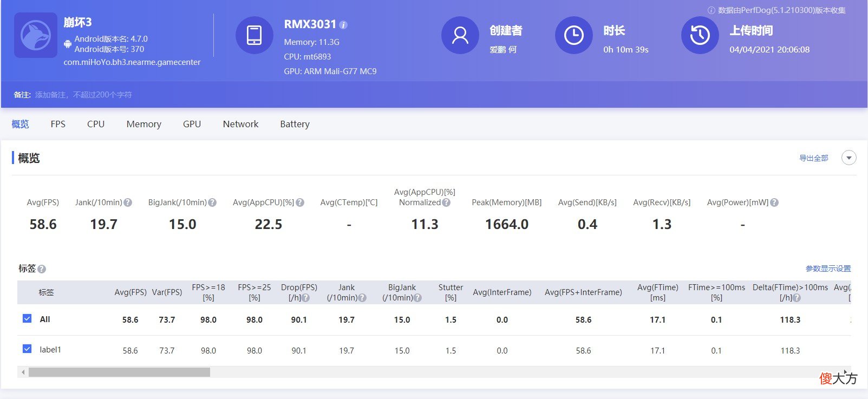This screenshot has height=399, width=868.
Task: Click help icon in Drop(FPS) column header
Action: (306, 298)
